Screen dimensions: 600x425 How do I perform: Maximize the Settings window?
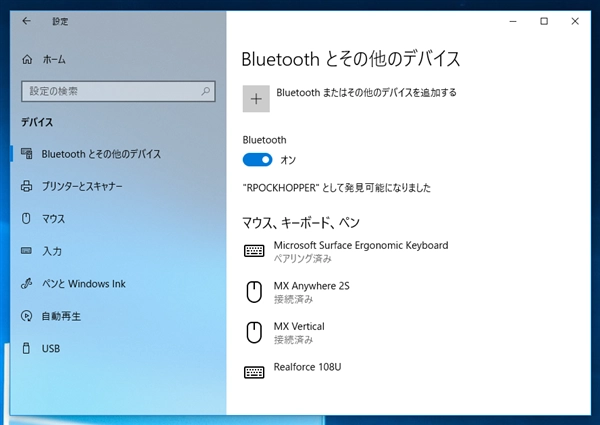click(x=544, y=21)
